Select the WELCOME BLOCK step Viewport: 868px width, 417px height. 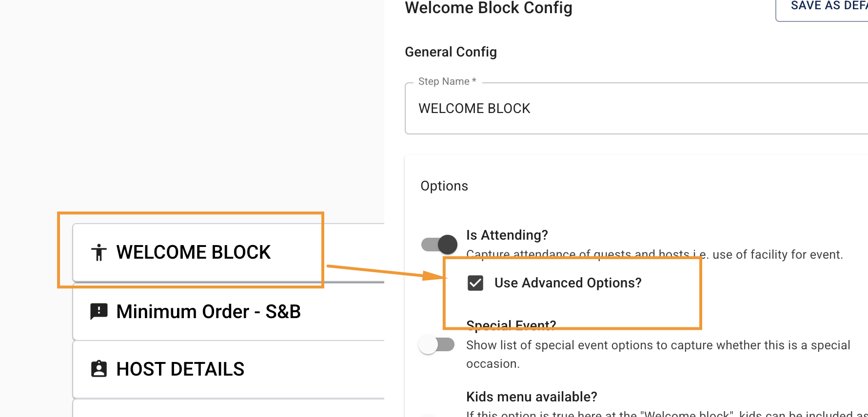229,252
